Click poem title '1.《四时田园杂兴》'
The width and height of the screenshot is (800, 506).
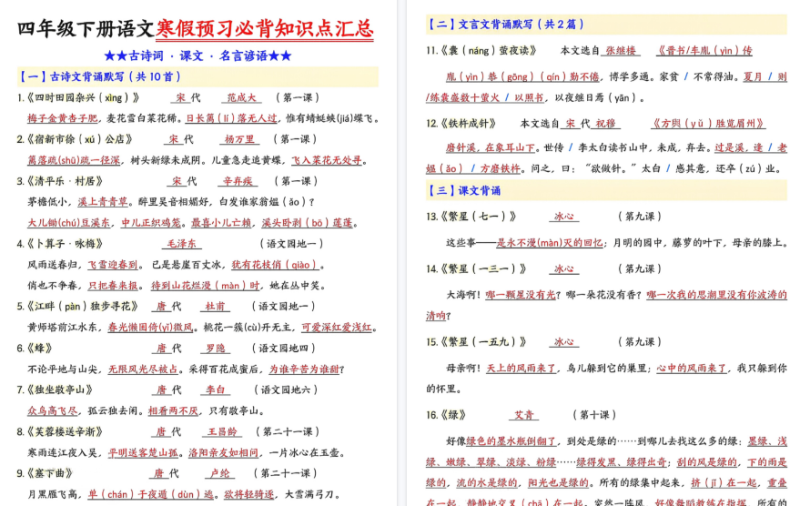click(x=78, y=97)
